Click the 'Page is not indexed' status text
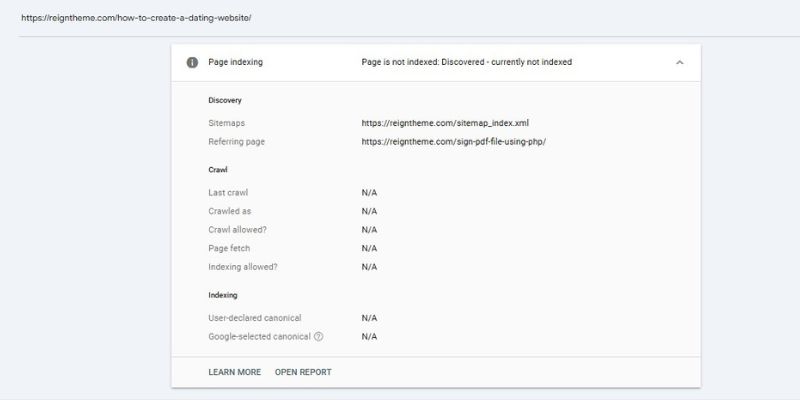The height and width of the screenshot is (400, 800). (466, 63)
